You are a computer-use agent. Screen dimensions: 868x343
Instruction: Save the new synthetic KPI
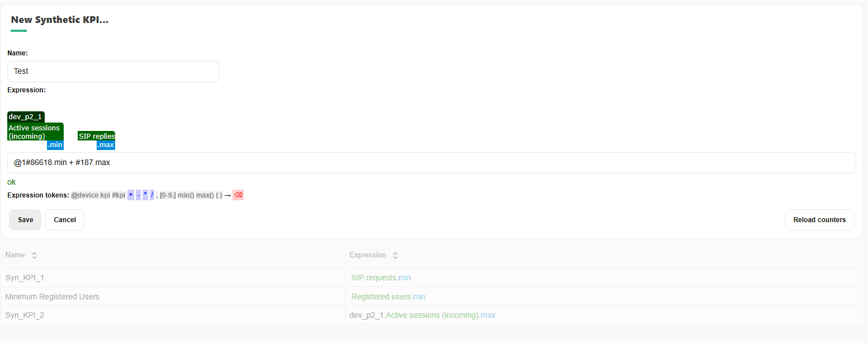(25, 219)
